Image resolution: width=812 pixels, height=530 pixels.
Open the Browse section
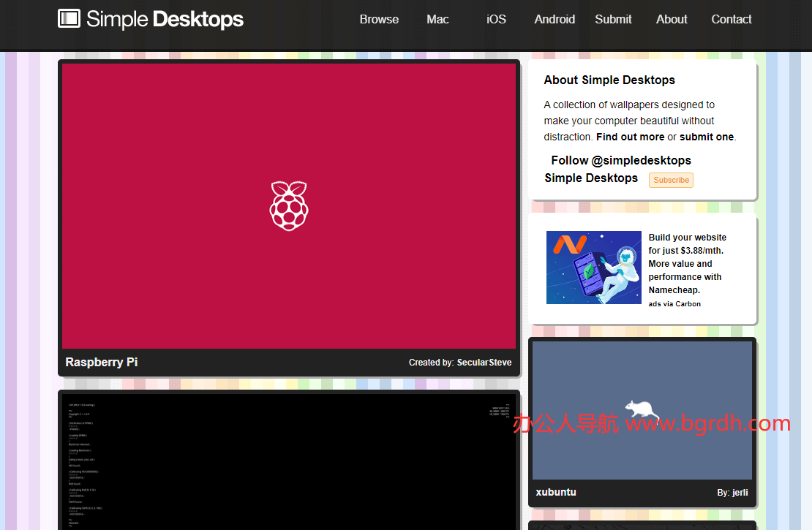point(379,20)
